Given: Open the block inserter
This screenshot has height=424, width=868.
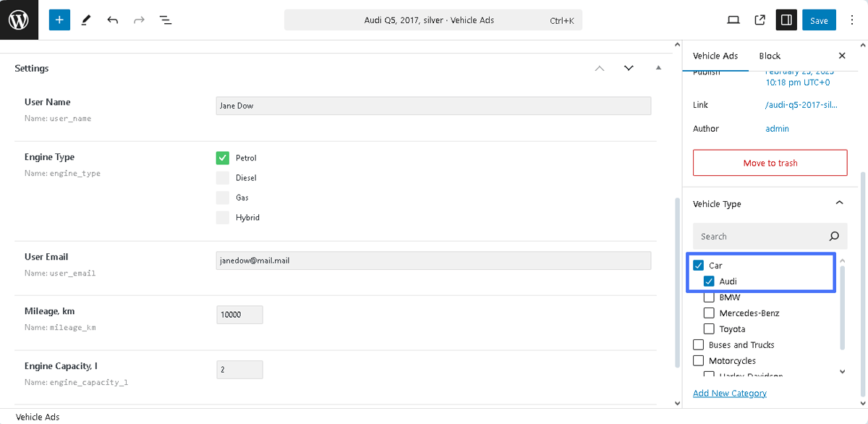Looking at the screenshot, I should (59, 20).
